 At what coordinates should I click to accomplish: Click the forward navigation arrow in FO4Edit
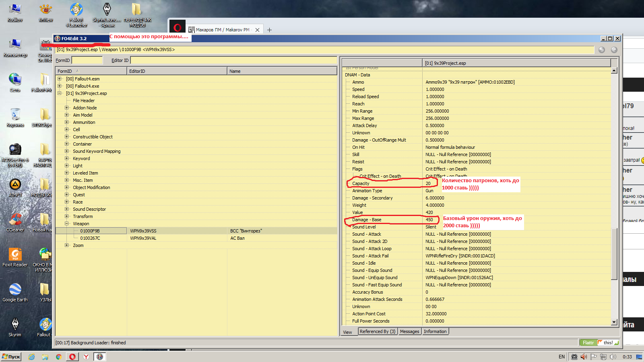[614, 50]
